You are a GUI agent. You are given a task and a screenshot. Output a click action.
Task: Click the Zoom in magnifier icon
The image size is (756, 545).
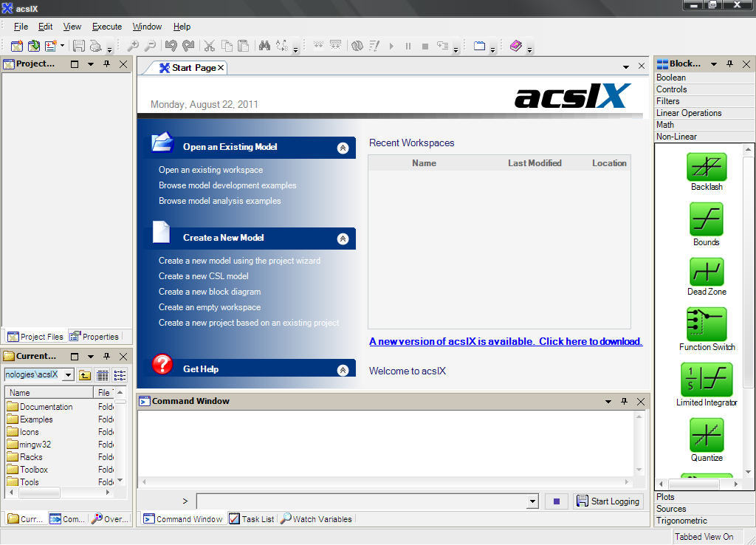(133, 46)
